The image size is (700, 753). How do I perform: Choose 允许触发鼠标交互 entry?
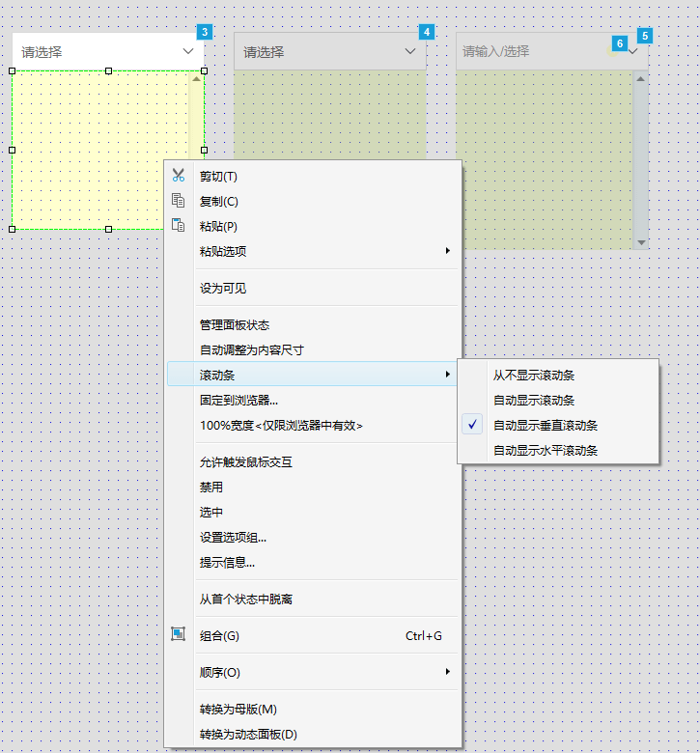tap(313, 462)
